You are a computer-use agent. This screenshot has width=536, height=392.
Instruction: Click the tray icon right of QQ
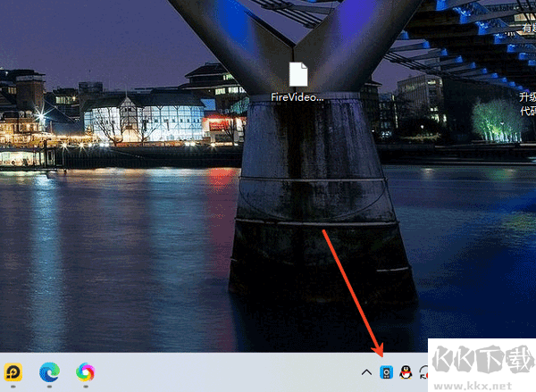point(423,372)
